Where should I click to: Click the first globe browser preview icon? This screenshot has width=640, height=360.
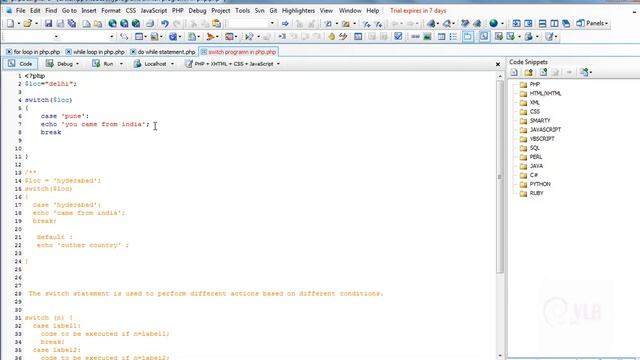(x=112, y=24)
